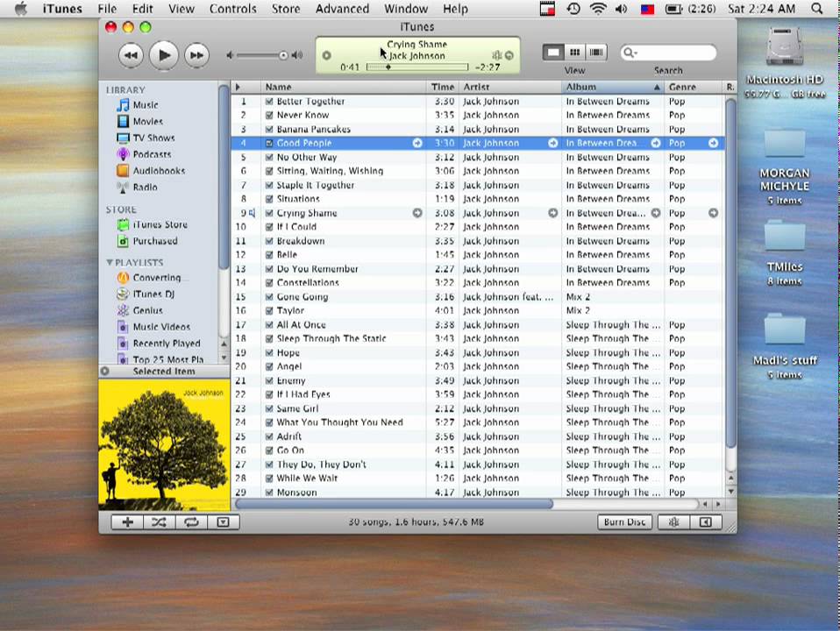Open the Apple menu
The image size is (840, 631).
click(x=20, y=9)
